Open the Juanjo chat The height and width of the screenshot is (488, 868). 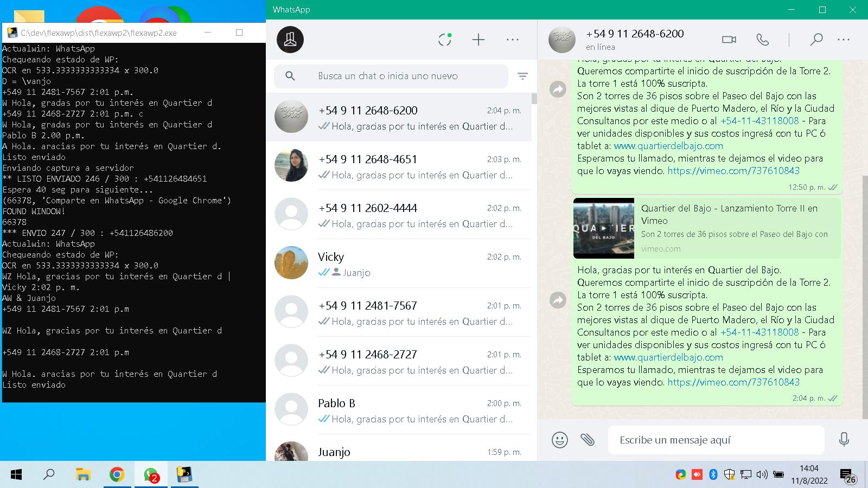click(x=399, y=448)
